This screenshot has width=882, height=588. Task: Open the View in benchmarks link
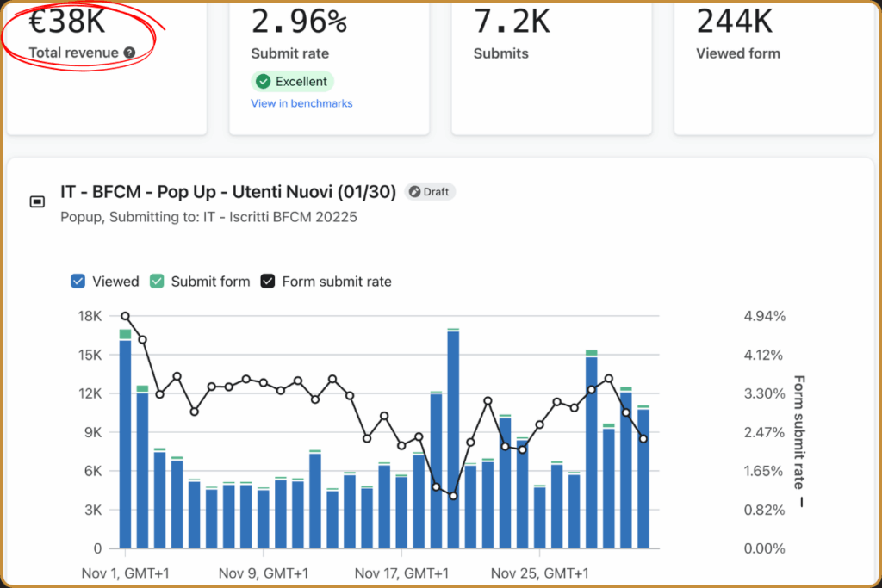point(301,103)
